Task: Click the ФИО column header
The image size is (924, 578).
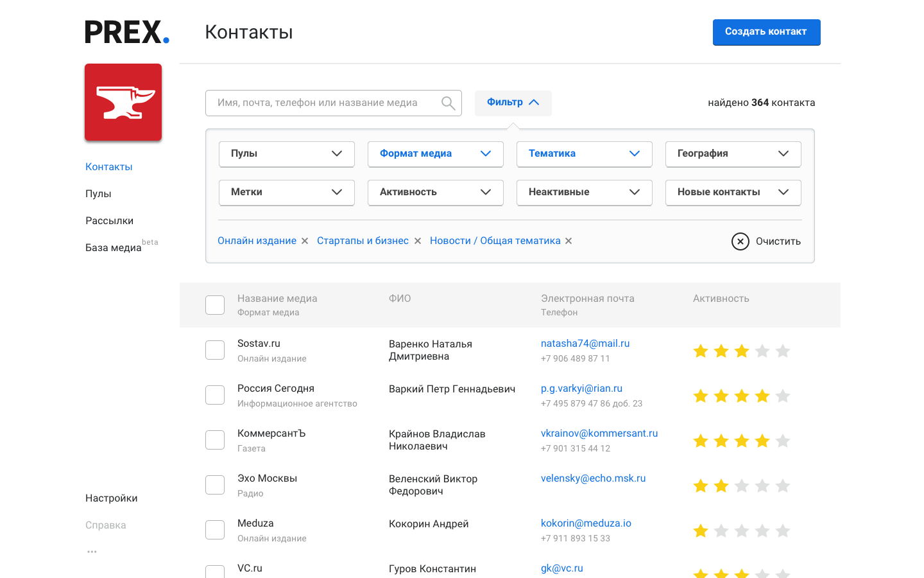Action: [400, 299]
